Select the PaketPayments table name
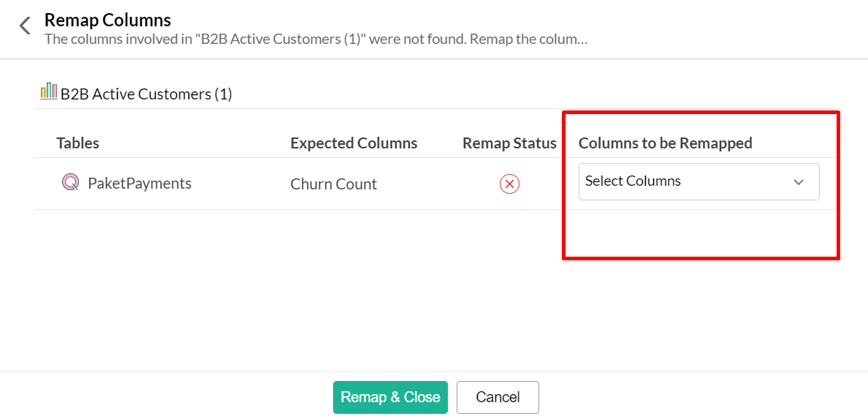 (140, 184)
